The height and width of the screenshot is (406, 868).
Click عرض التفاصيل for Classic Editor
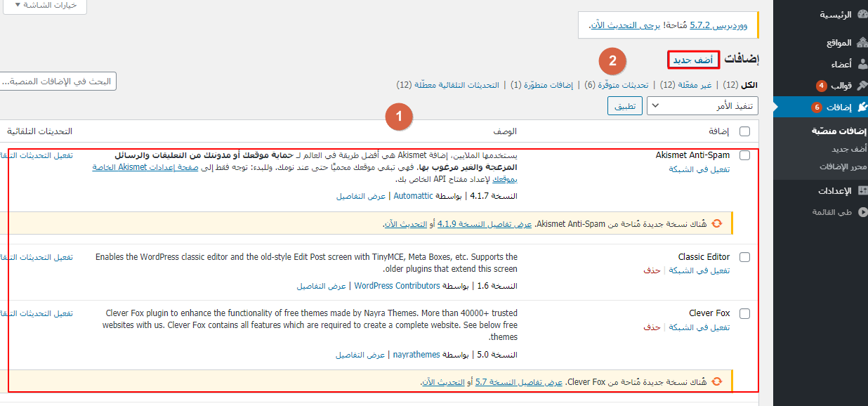pos(322,287)
